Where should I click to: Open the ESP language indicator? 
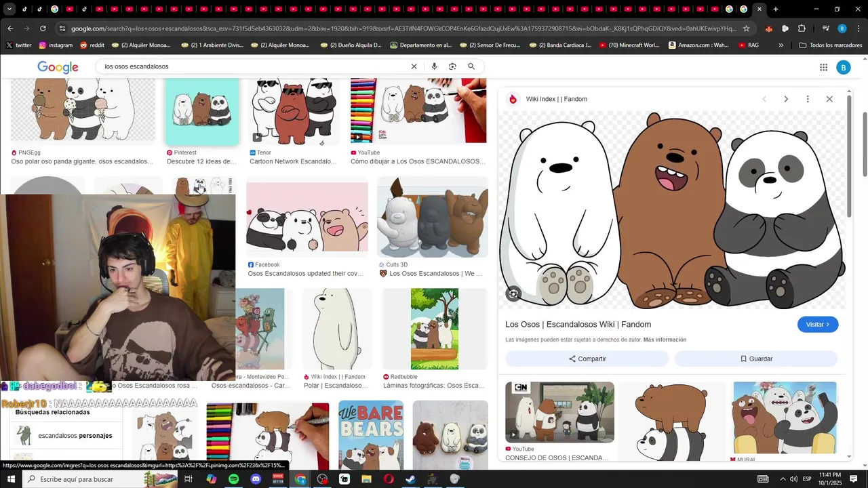click(807, 479)
